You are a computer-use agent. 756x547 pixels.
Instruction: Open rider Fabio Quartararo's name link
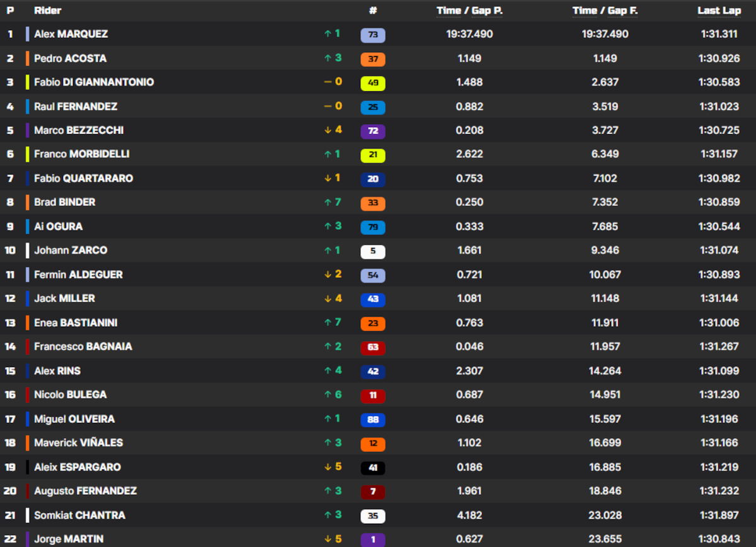point(83,178)
